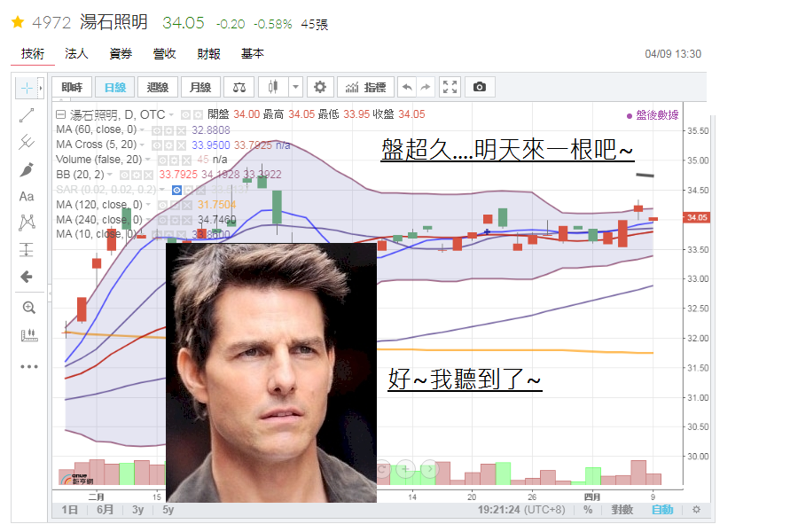Select the brush drawing tool
Image resolution: width=798 pixels, height=532 pixels.
27,169
